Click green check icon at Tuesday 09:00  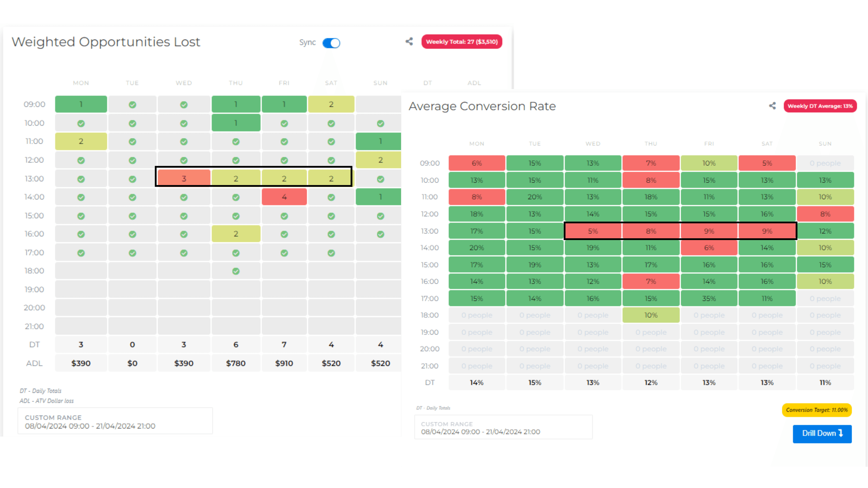(x=132, y=105)
